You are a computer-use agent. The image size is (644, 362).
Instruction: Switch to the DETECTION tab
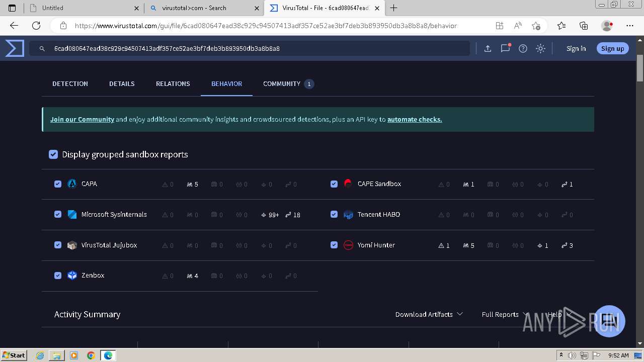pos(70,84)
